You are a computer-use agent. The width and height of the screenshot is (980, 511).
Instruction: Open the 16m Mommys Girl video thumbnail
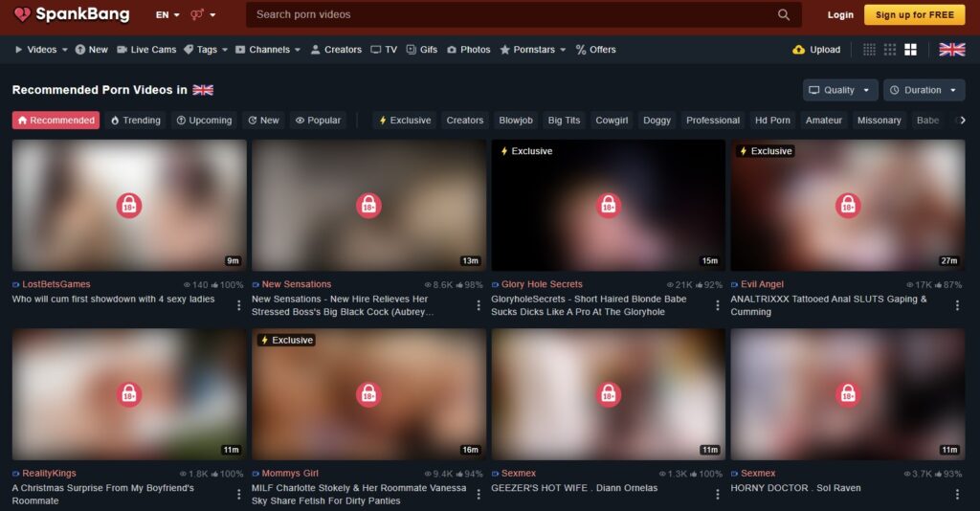point(368,394)
